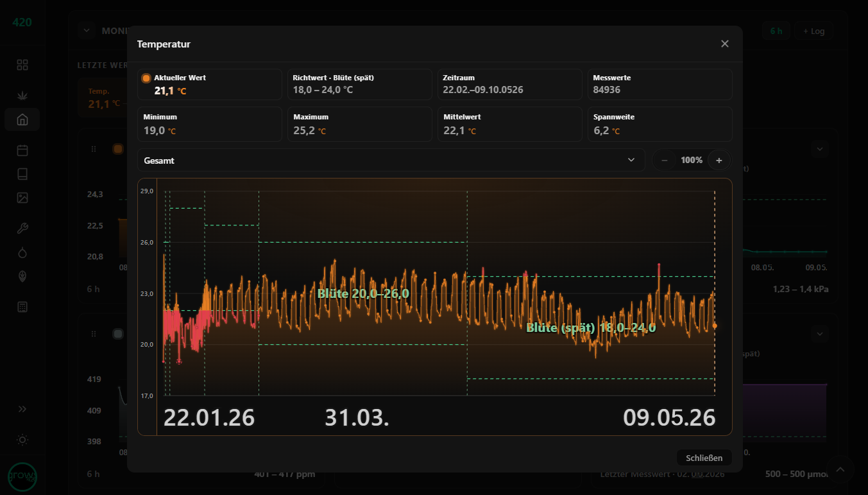Viewport: 868px width, 495px height.
Task: Click orange circle on background temperature card
Action: click(118, 149)
